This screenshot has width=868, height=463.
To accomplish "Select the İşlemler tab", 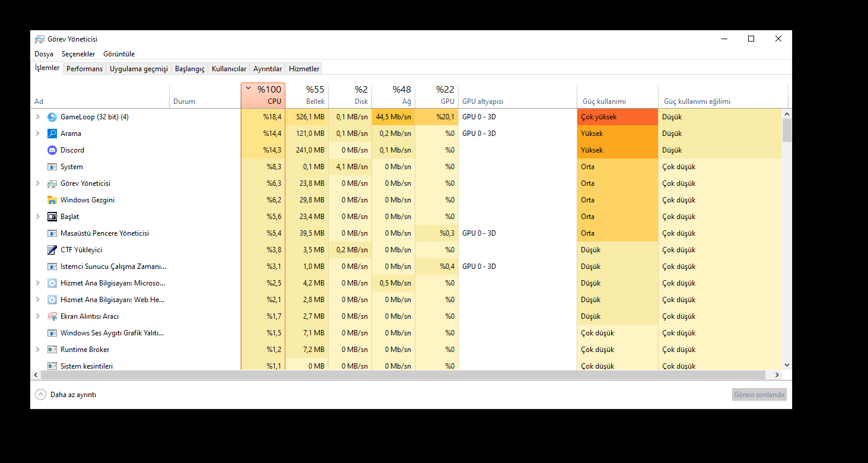I will [x=47, y=68].
